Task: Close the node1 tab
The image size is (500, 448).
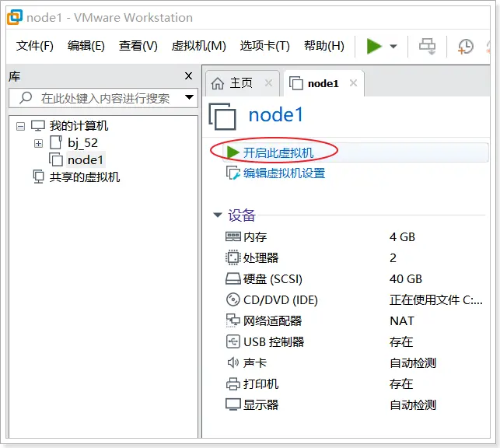Action: (353, 83)
